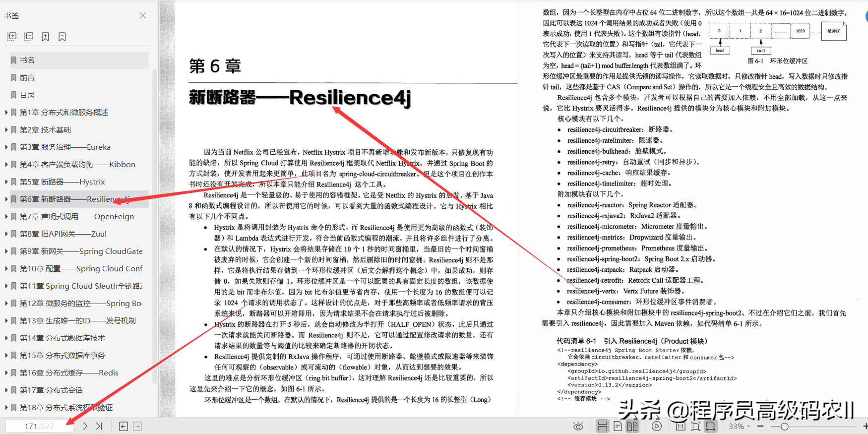Expand 第3章 服务治理 Eureka bookmark
The height and width of the screenshot is (434, 868).
point(6,147)
